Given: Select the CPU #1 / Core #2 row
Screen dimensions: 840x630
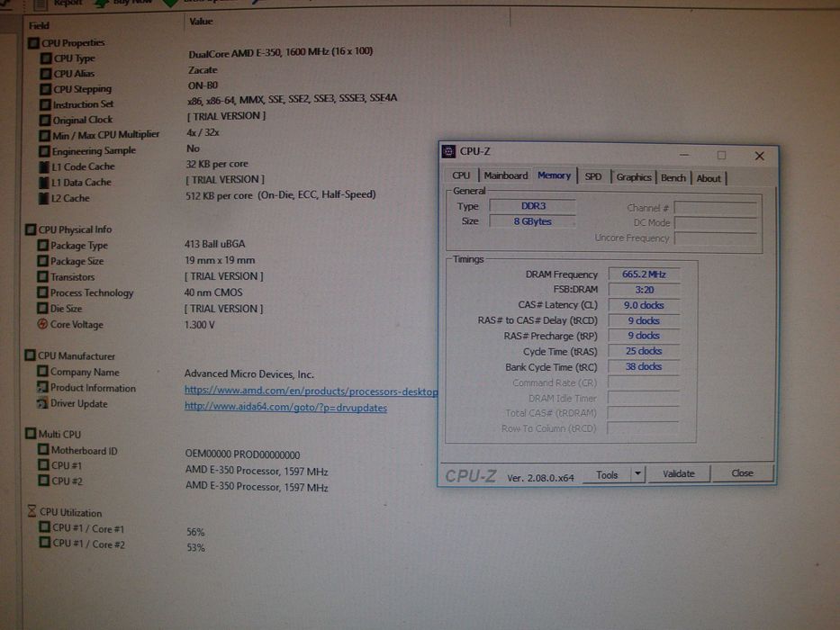Looking at the screenshot, I should point(122,544).
